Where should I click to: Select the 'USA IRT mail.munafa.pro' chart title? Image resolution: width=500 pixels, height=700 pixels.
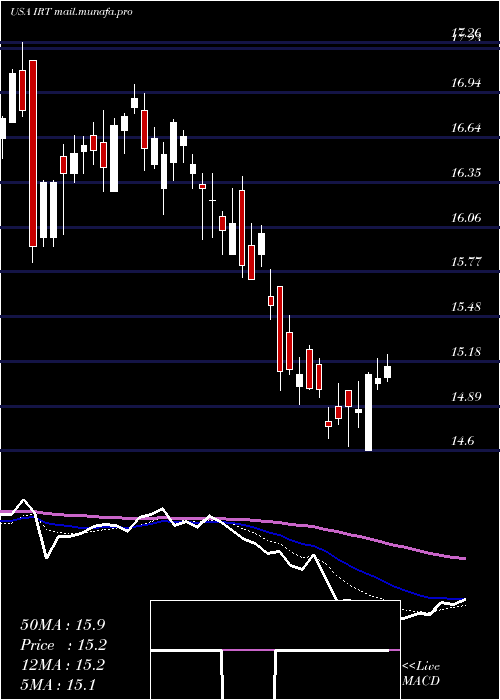pos(71,12)
